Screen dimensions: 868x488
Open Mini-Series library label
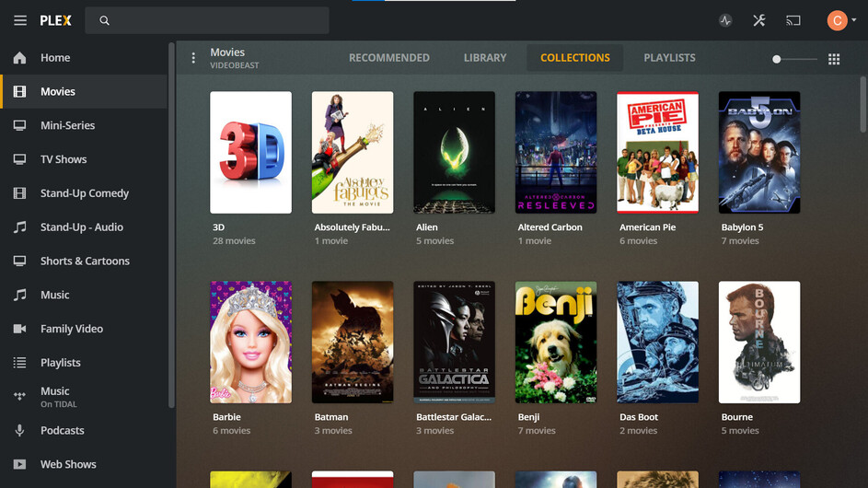pyautogui.click(x=67, y=125)
